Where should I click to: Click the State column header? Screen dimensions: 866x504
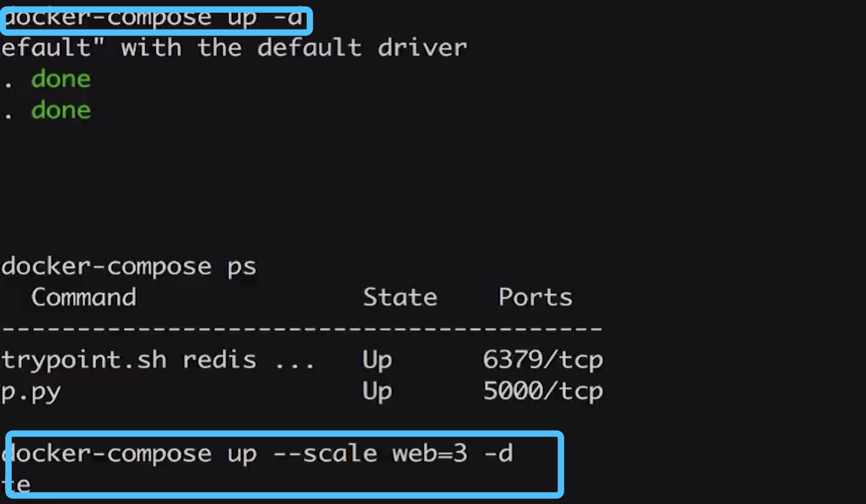tap(400, 297)
